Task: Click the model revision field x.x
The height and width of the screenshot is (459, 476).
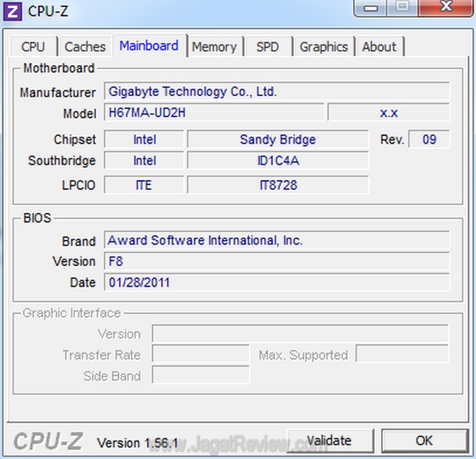Action: (x=389, y=113)
